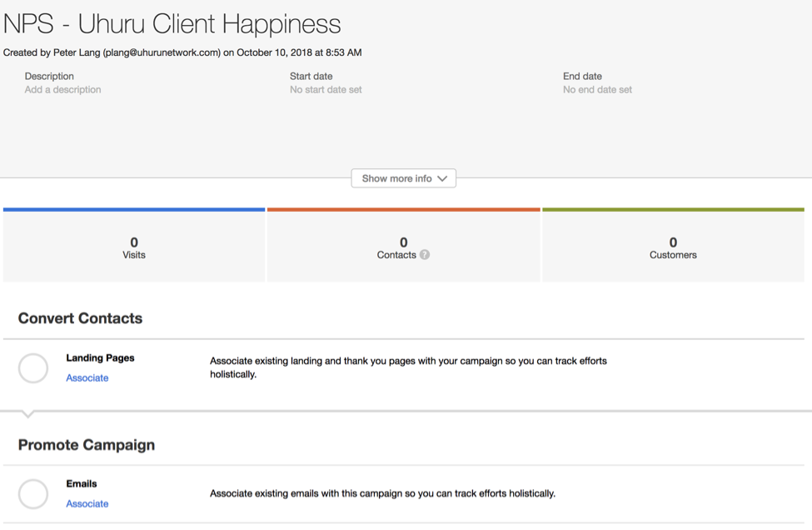Click the emails description text
The image size is (812, 530).
[382, 493]
